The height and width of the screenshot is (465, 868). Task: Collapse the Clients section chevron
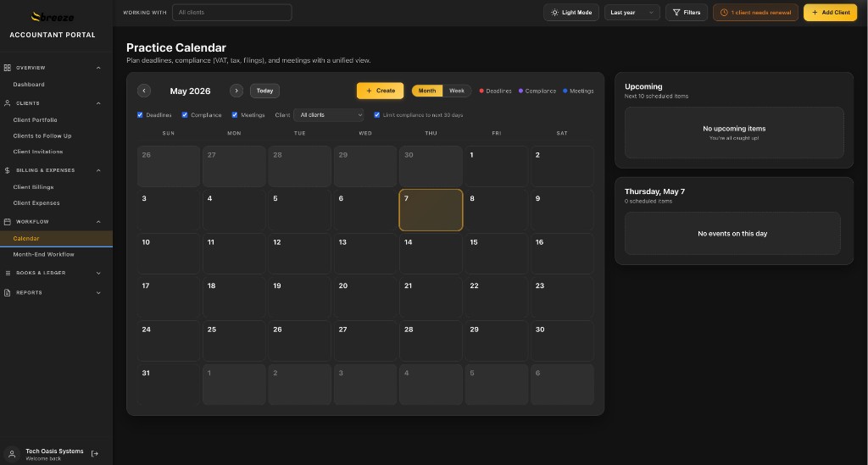[x=98, y=103]
